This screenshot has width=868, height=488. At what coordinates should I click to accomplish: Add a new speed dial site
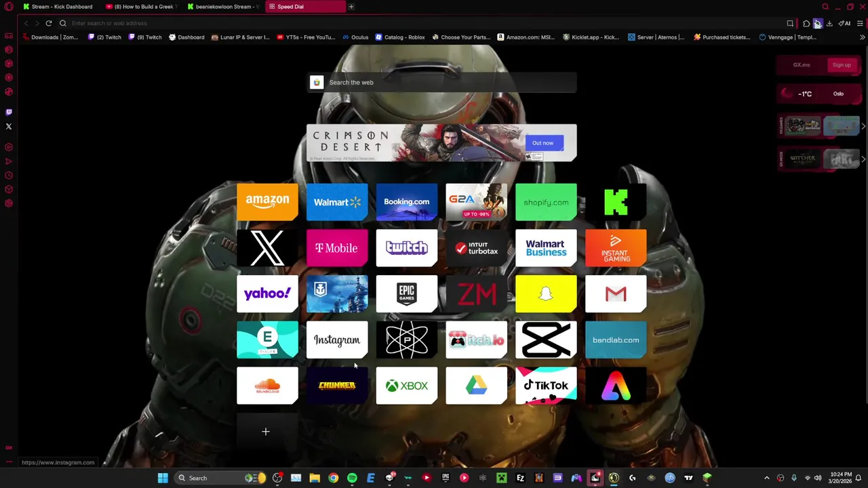[266, 432]
